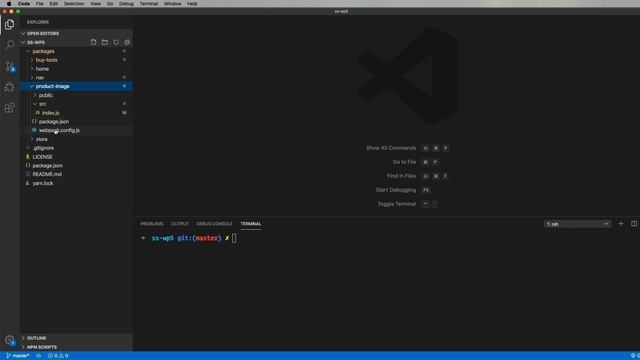Refresh the explorer tree

tap(116, 42)
